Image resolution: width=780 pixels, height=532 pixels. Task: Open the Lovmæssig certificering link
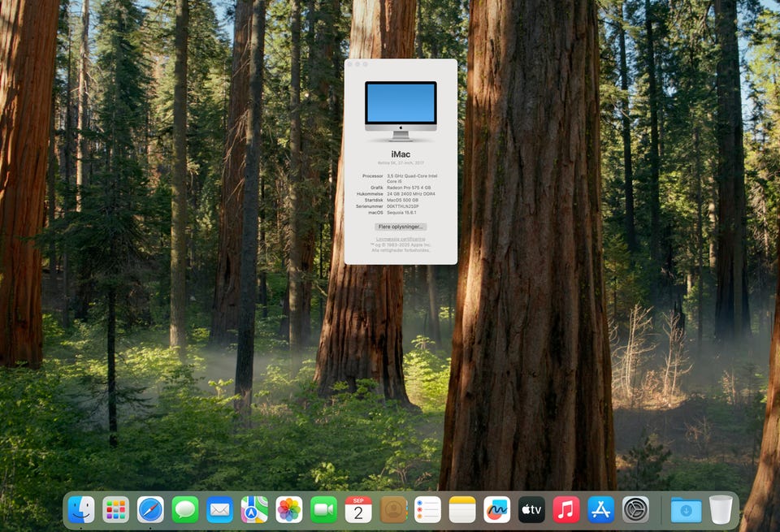[401, 239]
